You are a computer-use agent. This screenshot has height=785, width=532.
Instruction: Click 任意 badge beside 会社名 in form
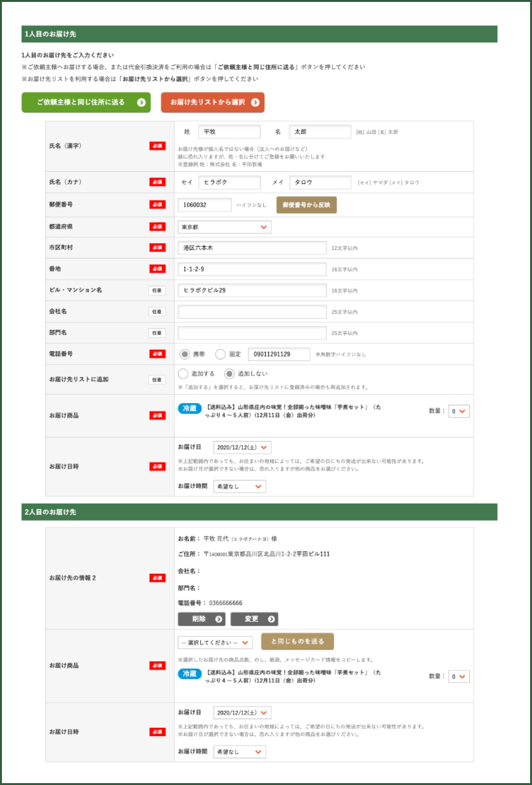click(x=157, y=312)
